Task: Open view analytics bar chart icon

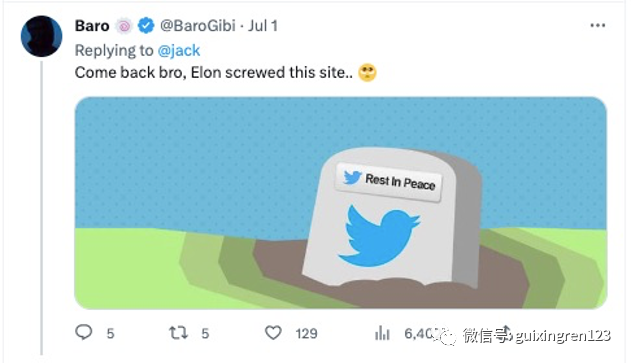Action: (x=382, y=333)
